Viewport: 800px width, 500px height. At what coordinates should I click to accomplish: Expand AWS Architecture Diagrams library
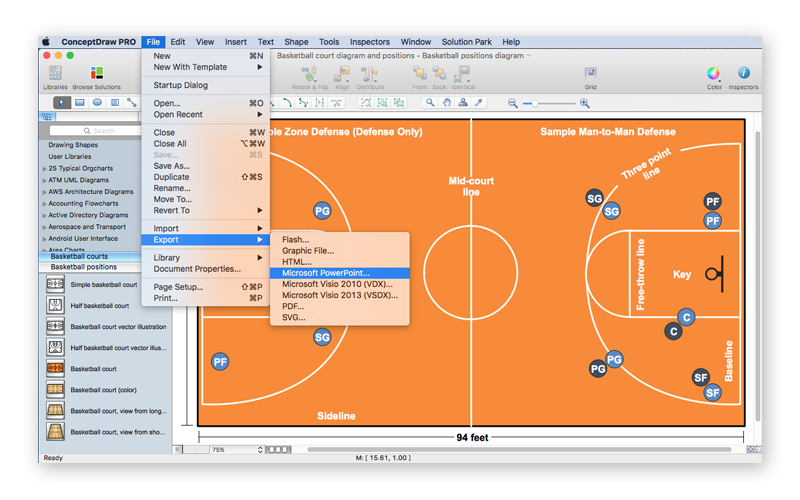[x=44, y=192]
